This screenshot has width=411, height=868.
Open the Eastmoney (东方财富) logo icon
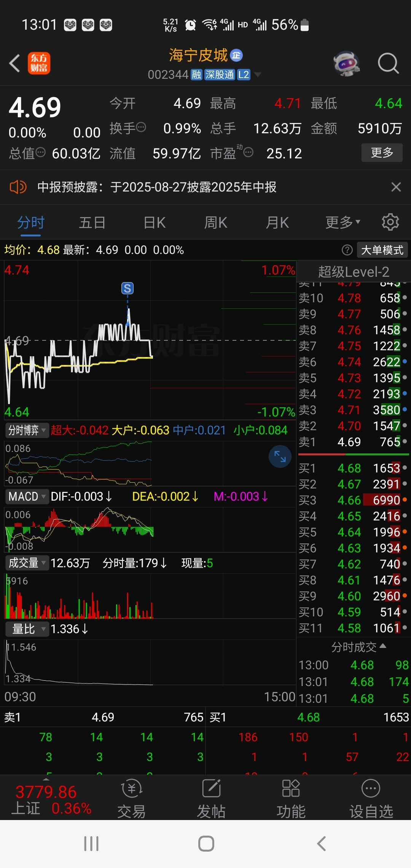(x=39, y=63)
